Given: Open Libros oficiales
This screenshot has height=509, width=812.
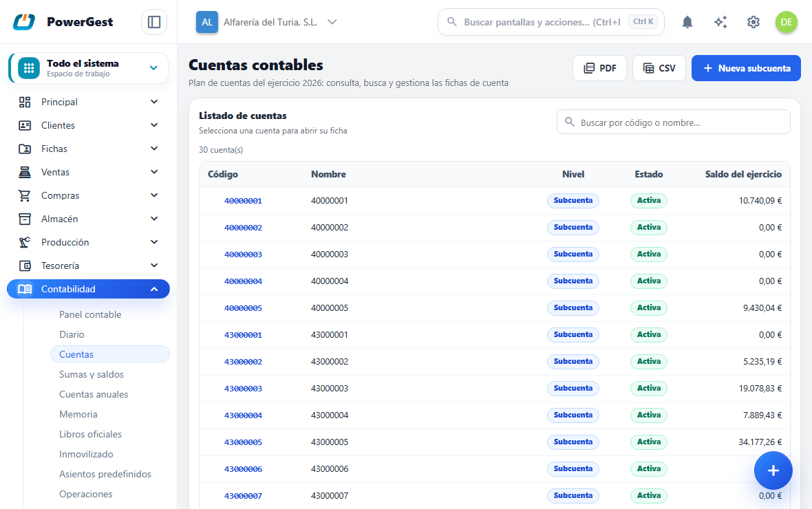Looking at the screenshot, I should click(x=90, y=434).
